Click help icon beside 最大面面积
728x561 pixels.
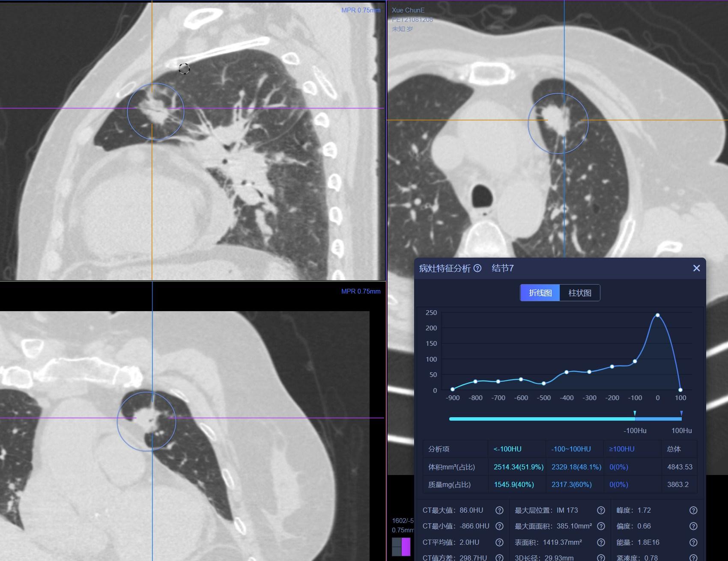tap(601, 526)
